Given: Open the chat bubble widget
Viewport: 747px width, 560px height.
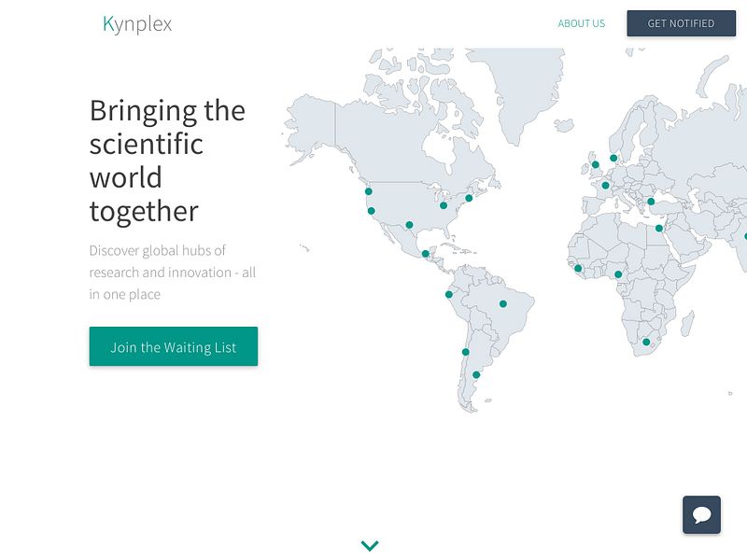Looking at the screenshot, I should click(703, 514).
